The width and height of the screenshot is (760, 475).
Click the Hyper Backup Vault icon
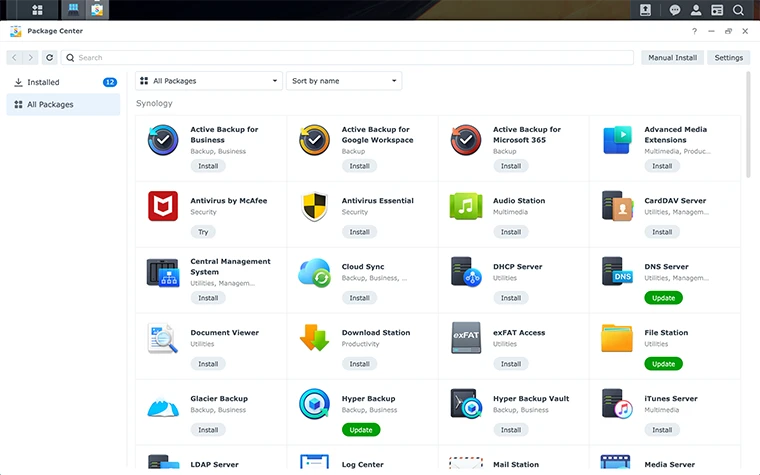point(466,403)
